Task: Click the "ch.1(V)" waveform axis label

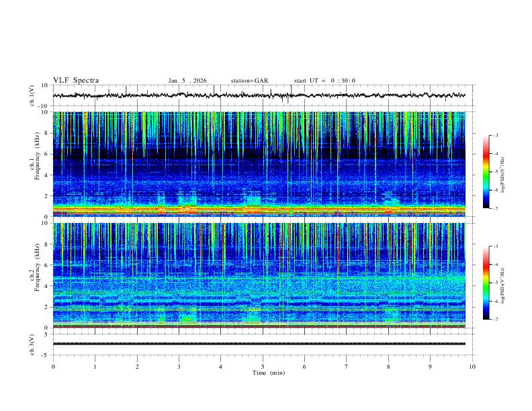Action: pos(32,95)
